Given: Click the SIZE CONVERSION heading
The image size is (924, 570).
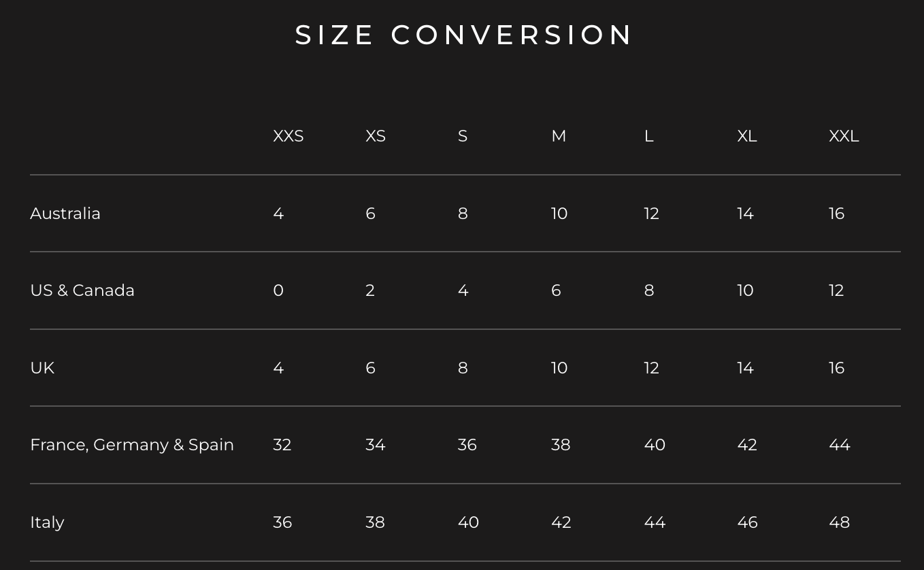Looking at the screenshot, I should point(464,35).
